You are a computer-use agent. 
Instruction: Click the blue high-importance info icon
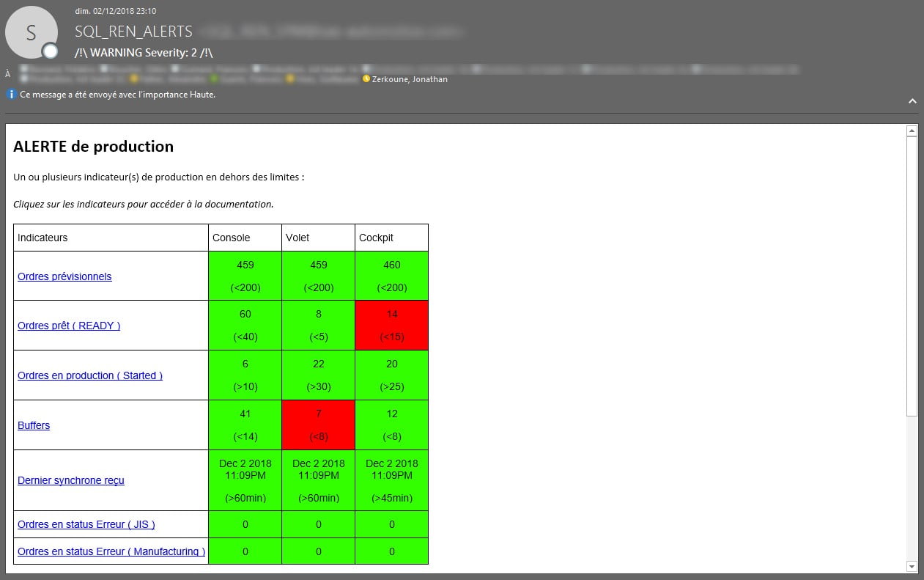click(x=11, y=94)
